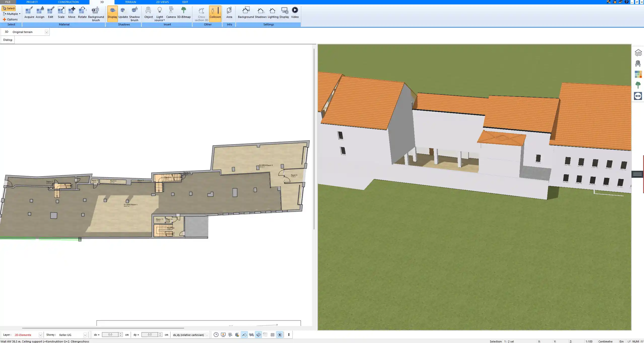644x343 pixels.
Task: Toggle the grid display
Action: [x=273, y=335]
